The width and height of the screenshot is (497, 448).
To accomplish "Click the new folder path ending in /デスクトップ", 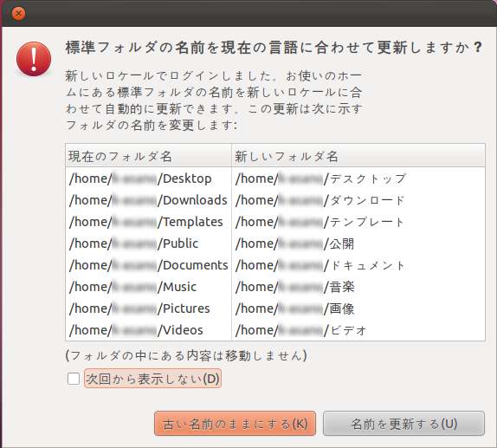I will [x=320, y=179].
